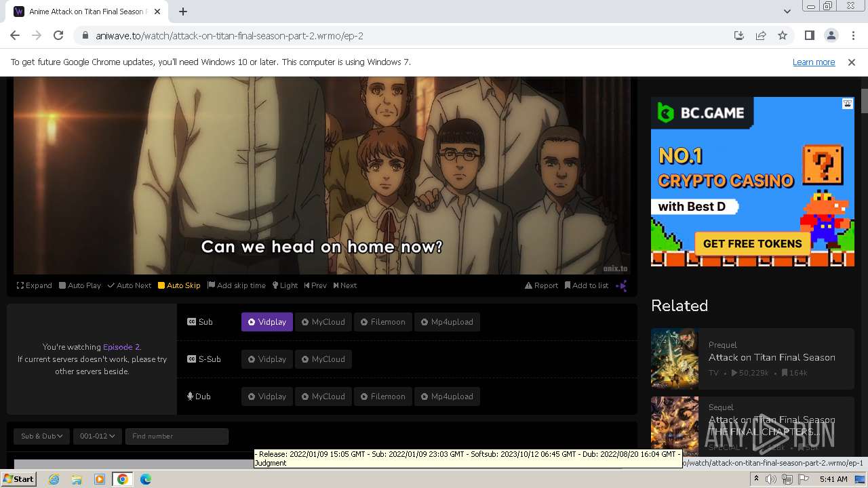868x488 pixels.
Task: Click the site lock icon in address bar
Action: tap(85, 36)
